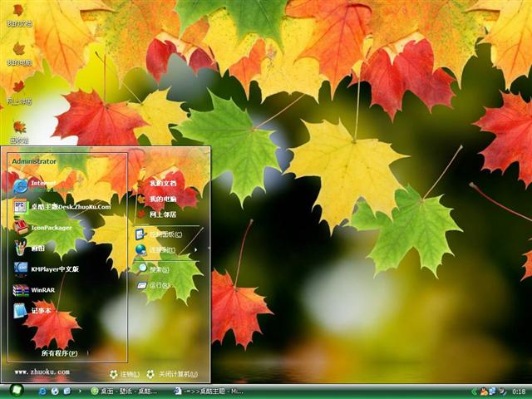Click second quick launch browser icon
532x399 pixels.
point(55,392)
